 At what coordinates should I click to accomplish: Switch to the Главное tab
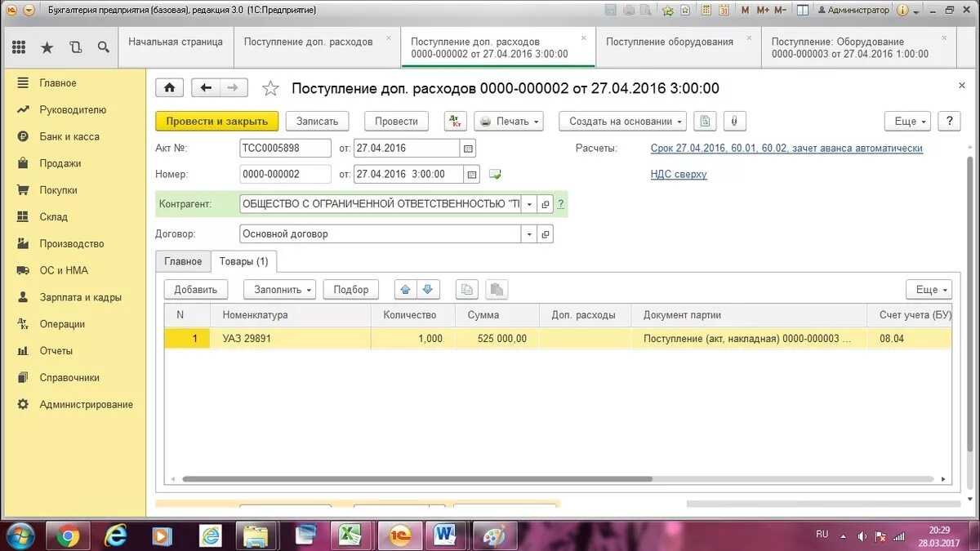coord(183,261)
